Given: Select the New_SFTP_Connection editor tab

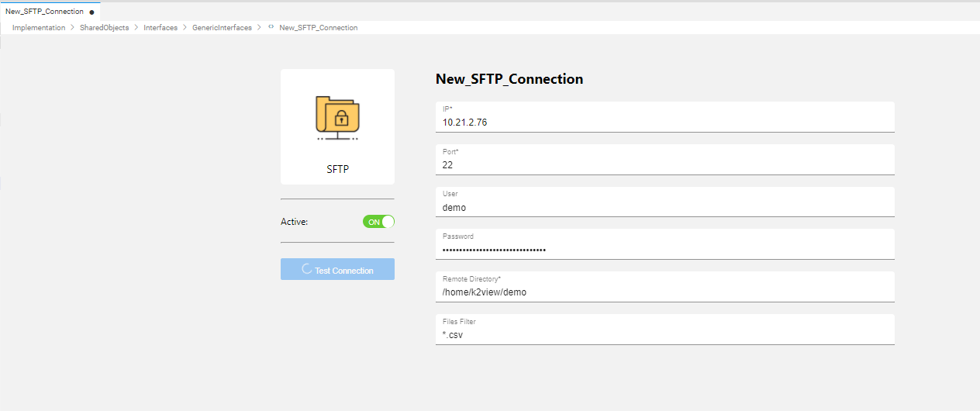Looking at the screenshot, I should coord(44,12).
